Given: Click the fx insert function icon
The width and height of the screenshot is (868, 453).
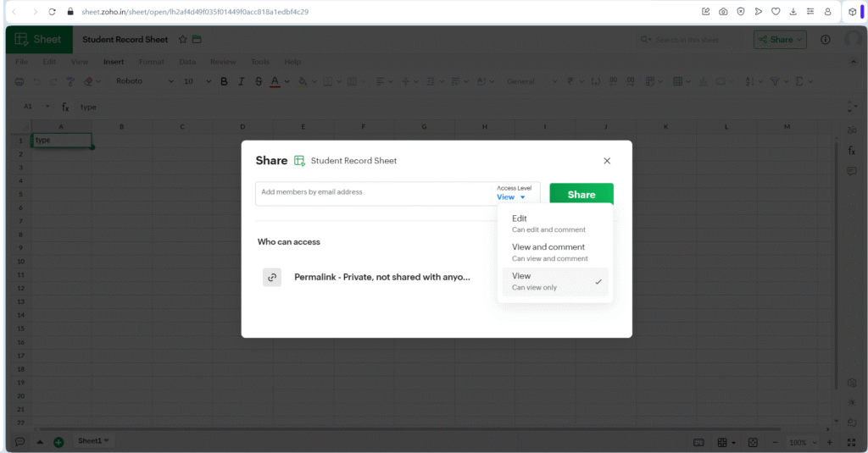Looking at the screenshot, I should coord(65,108).
